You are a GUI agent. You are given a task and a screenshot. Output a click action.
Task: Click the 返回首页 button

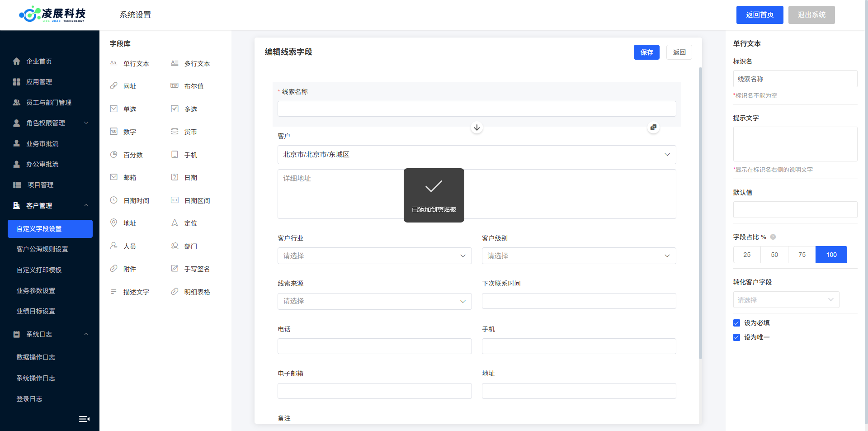point(759,15)
